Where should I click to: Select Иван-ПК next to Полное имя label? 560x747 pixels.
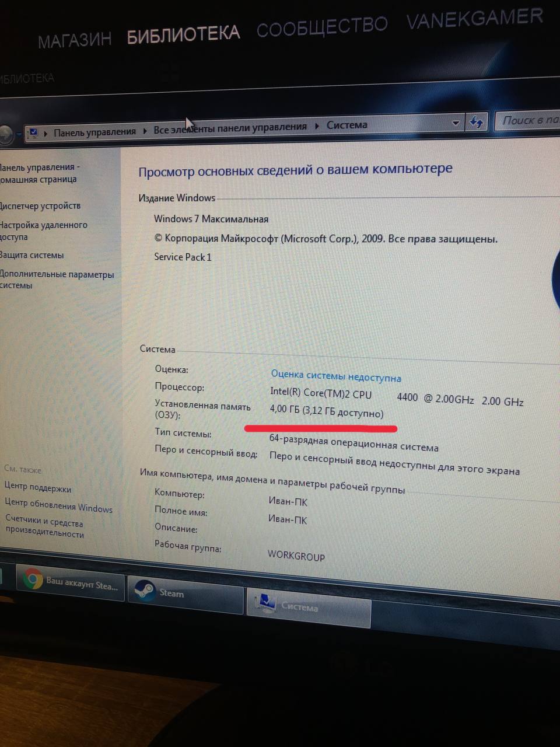288,519
